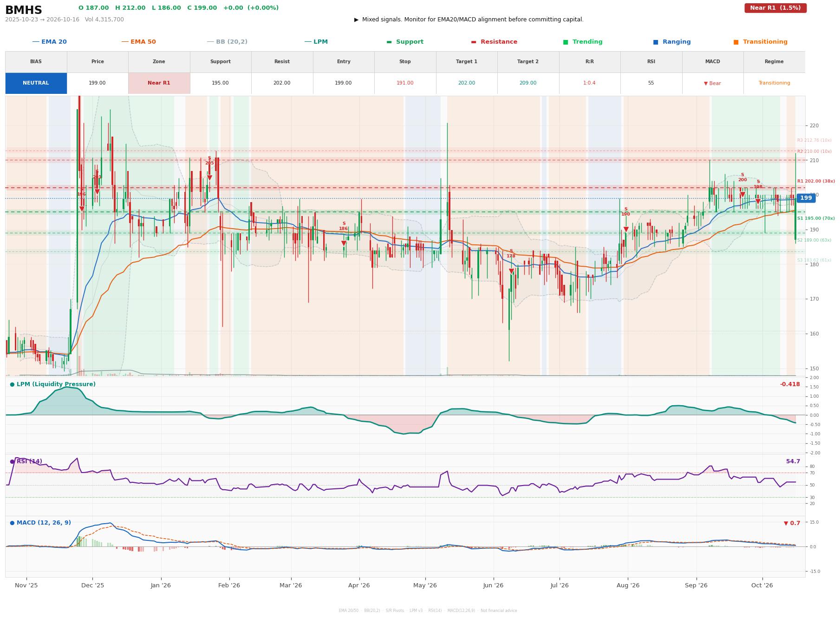Click the LPM reading -0.418
The height and width of the screenshot is (618, 840).
pyautogui.click(x=790, y=384)
